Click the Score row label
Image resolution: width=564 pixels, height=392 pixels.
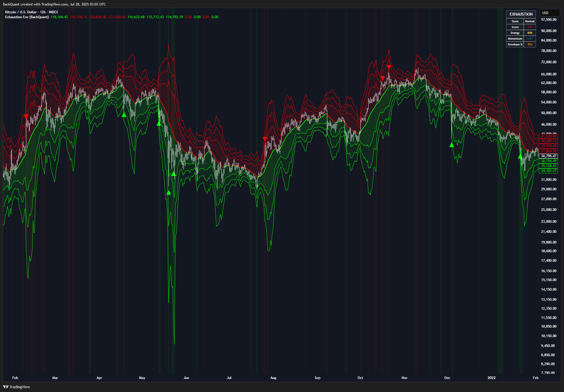[515, 27]
